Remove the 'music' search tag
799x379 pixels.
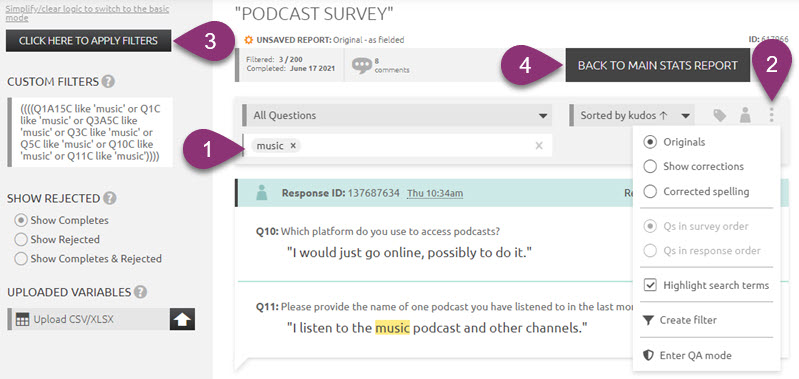(x=292, y=146)
